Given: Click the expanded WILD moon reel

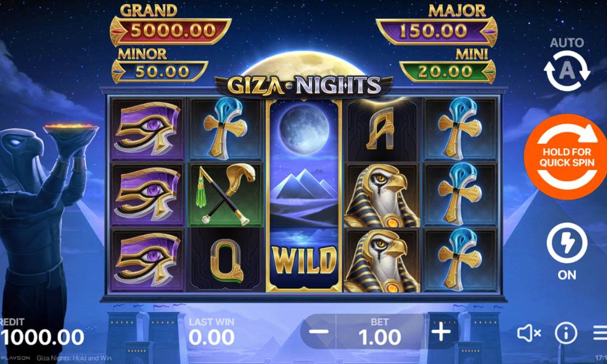Looking at the screenshot, I should pyautogui.click(x=304, y=195).
